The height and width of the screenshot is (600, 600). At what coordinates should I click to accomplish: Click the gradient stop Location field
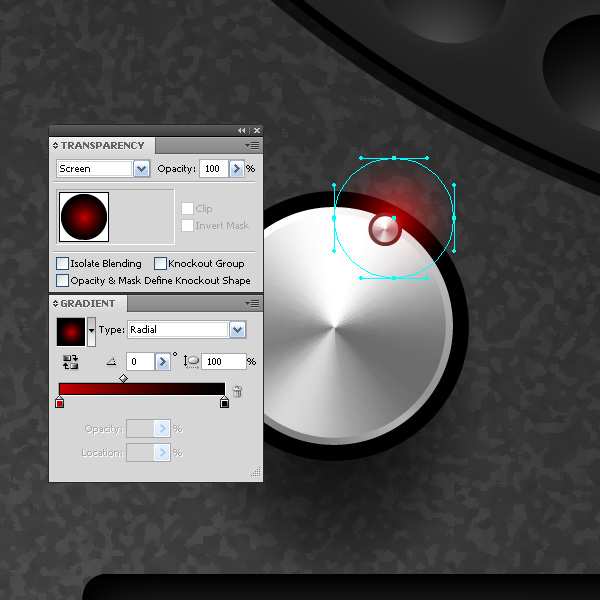click(140, 453)
